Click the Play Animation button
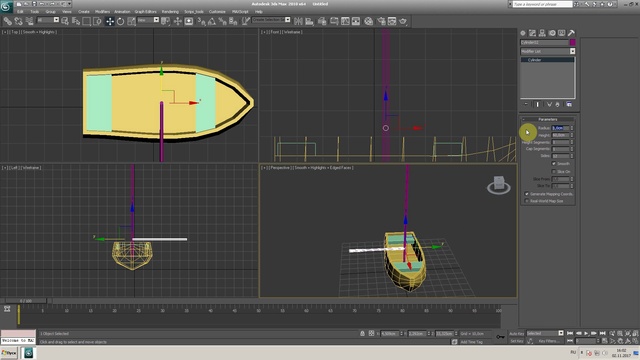The width and height of the screenshot is (640, 360). pyautogui.click(x=586, y=333)
